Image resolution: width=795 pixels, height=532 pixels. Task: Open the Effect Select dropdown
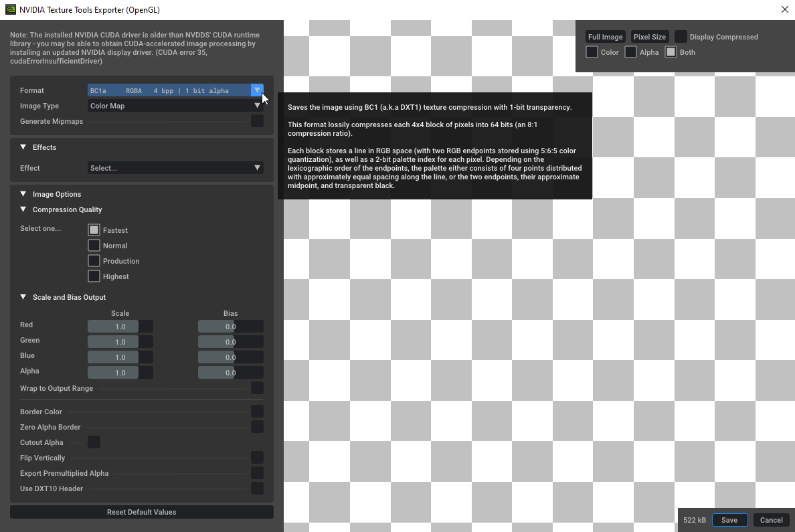point(175,168)
